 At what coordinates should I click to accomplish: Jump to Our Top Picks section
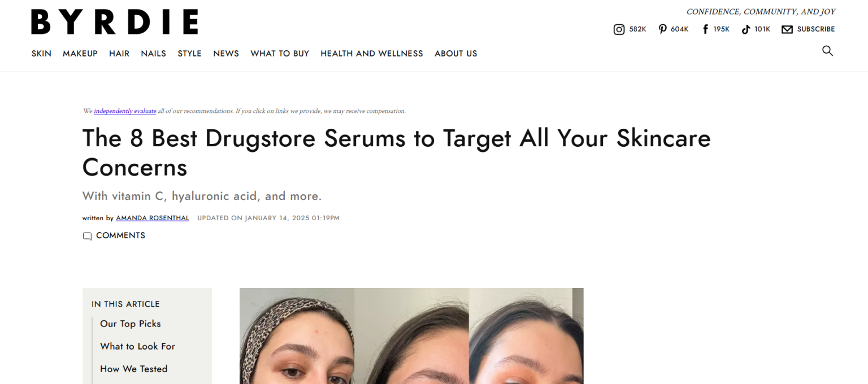pyautogui.click(x=131, y=324)
